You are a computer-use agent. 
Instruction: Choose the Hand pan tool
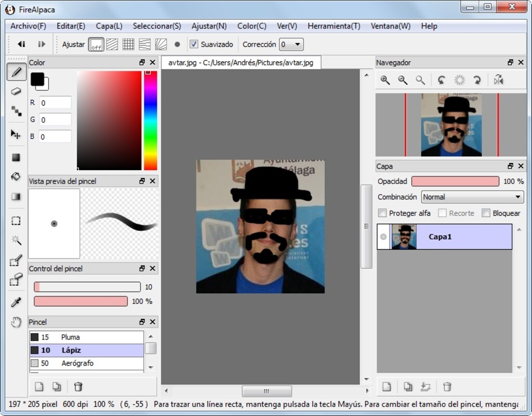pos(16,322)
